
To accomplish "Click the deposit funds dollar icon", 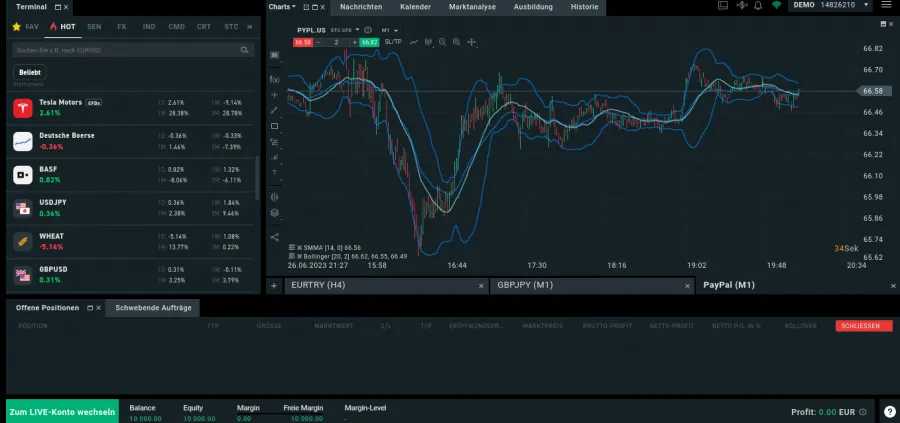I will pos(742,6).
